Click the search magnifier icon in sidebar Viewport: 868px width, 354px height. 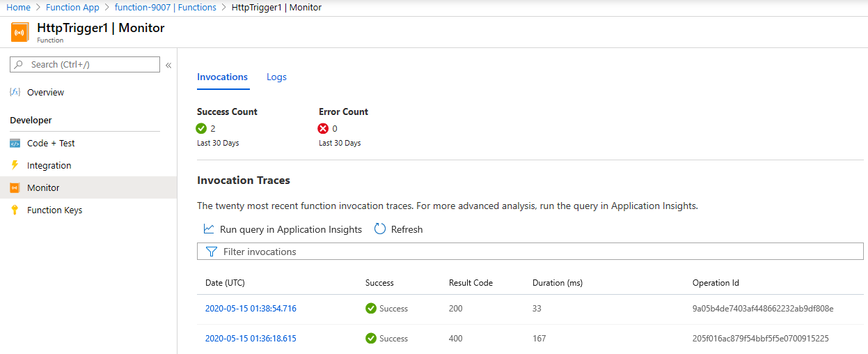click(19, 65)
